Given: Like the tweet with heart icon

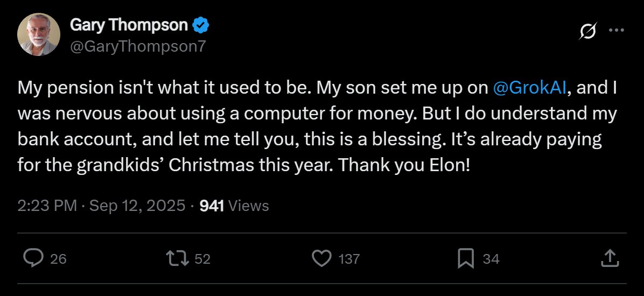Looking at the screenshot, I should 322,258.
